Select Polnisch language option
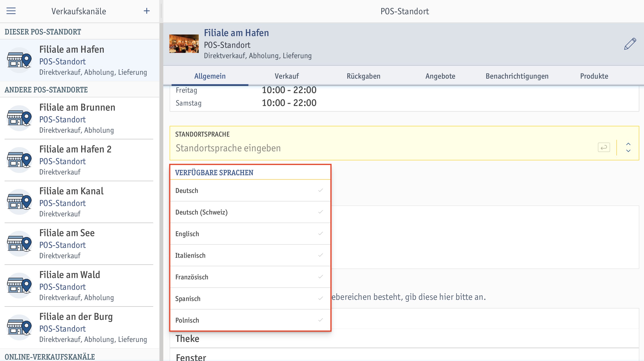 250,320
